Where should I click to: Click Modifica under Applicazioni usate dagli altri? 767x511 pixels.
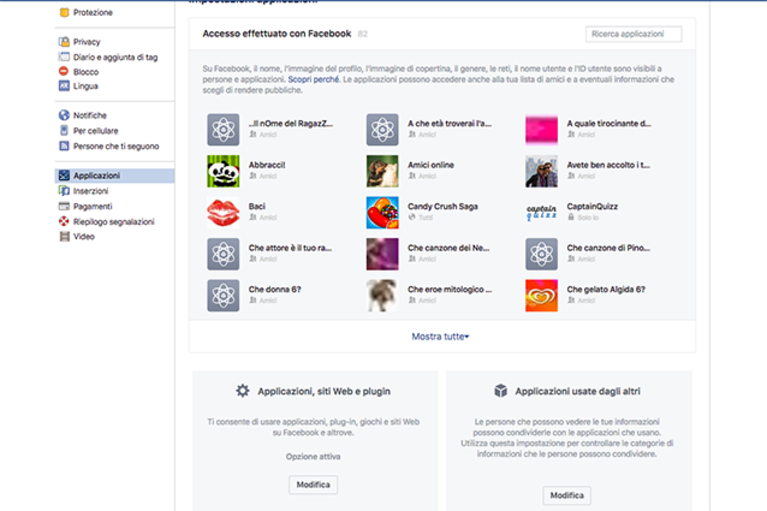[x=566, y=495]
